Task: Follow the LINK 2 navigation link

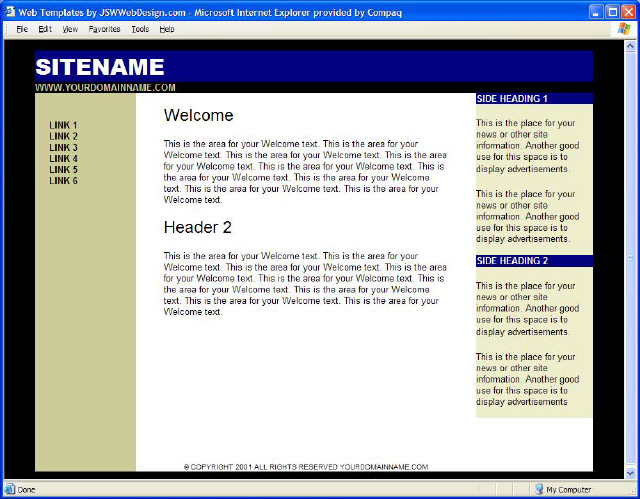Action: click(63, 136)
